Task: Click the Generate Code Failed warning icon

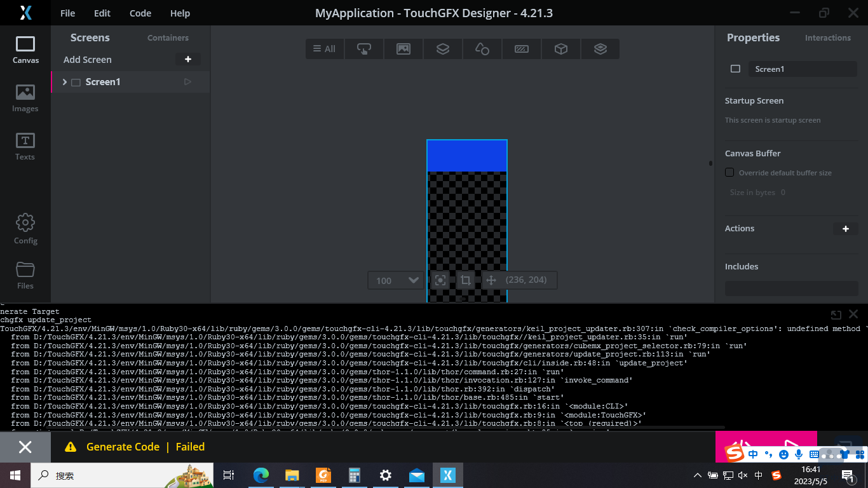Action: pyautogui.click(x=71, y=447)
